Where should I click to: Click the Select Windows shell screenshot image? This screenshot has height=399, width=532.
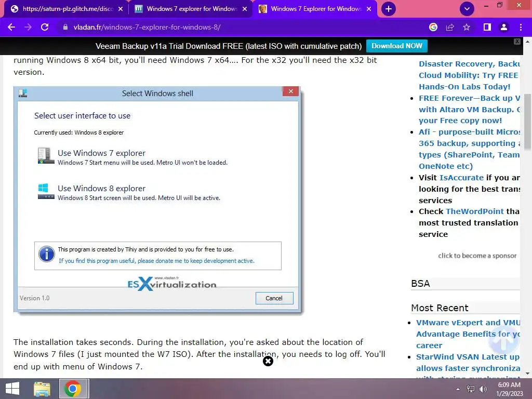pos(157,199)
